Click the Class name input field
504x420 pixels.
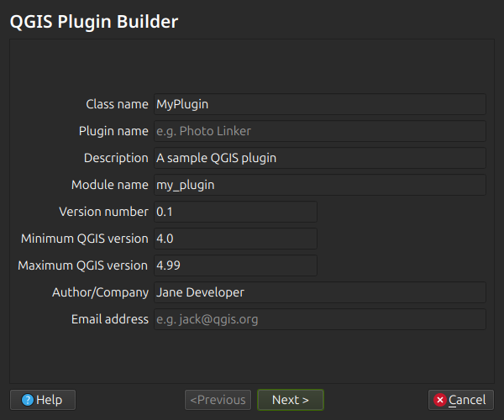tap(320, 104)
